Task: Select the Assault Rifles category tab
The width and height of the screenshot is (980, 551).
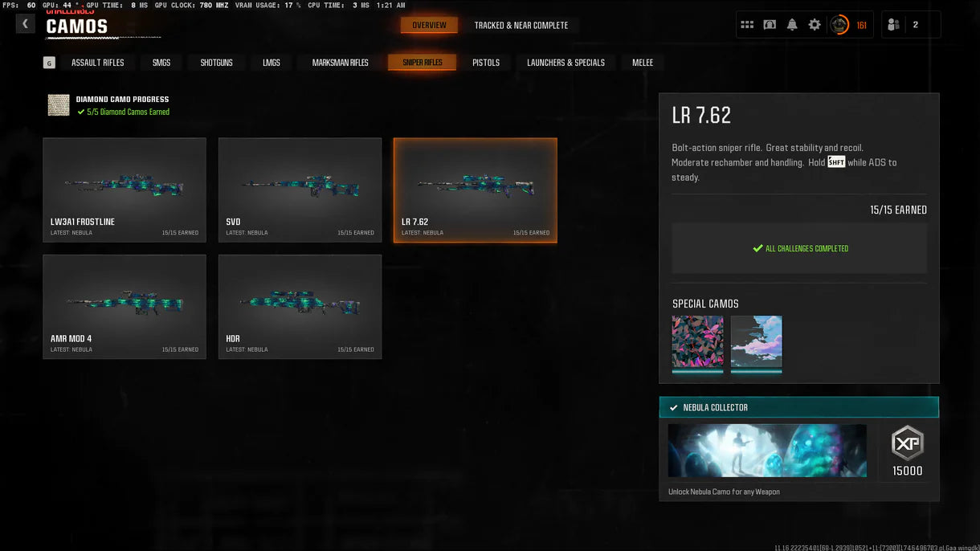Action: 97,63
